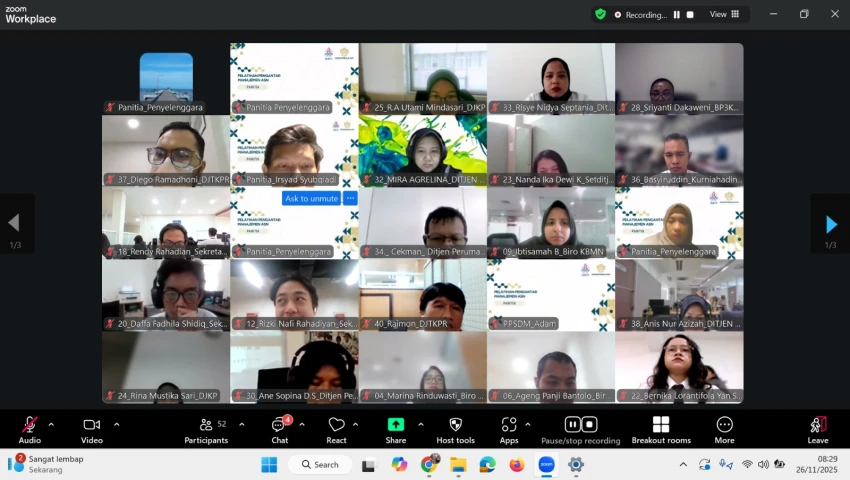Click the Zoom taskbar icon
Image resolution: width=850 pixels, height=480 pixels.
pos(546,465)
